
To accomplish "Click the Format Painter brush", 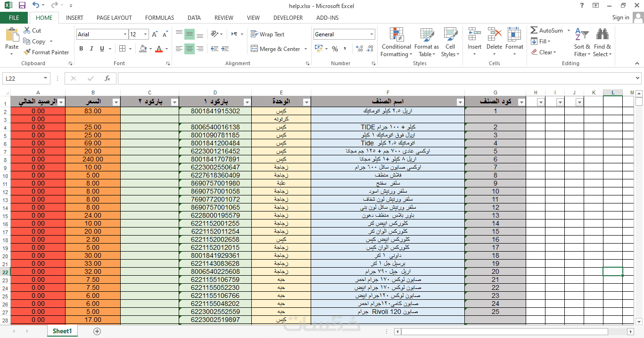I will [46, 52].
